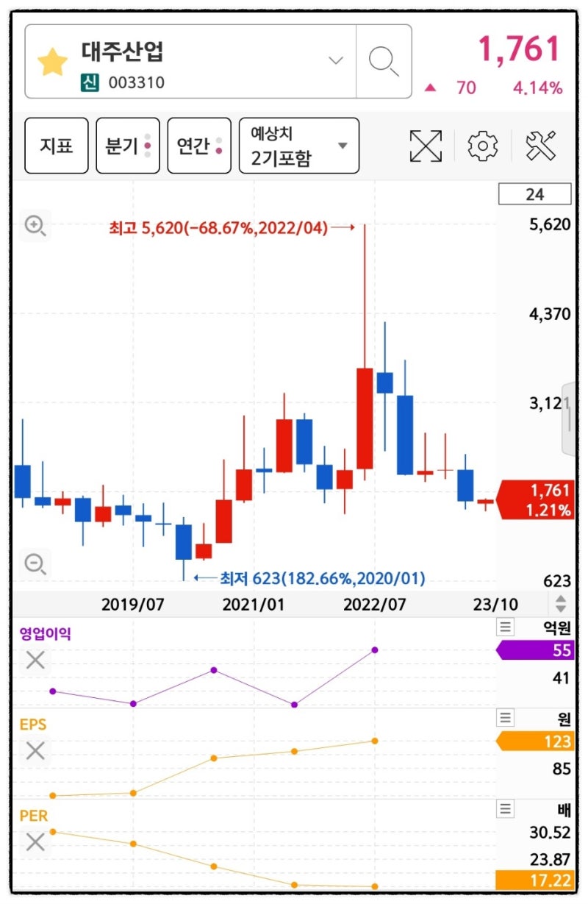
Task: Click the 4.14% change rate
Action: (x=537, y=88)
